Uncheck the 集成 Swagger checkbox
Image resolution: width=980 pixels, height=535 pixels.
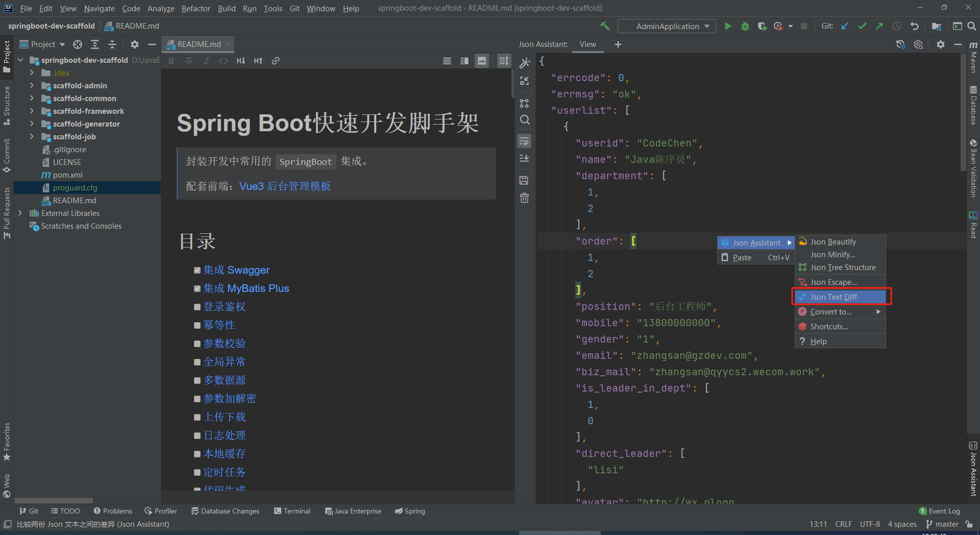198,270
